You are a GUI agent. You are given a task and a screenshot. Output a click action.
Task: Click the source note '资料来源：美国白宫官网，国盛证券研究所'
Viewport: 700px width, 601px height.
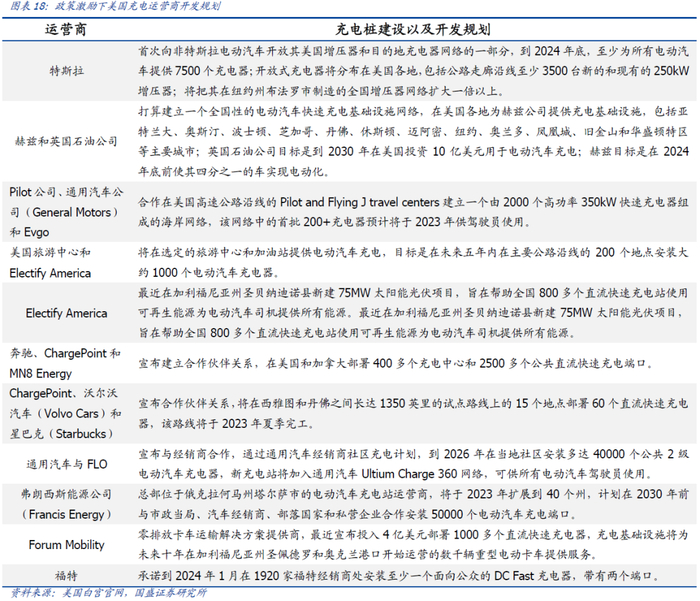point(108,593)
